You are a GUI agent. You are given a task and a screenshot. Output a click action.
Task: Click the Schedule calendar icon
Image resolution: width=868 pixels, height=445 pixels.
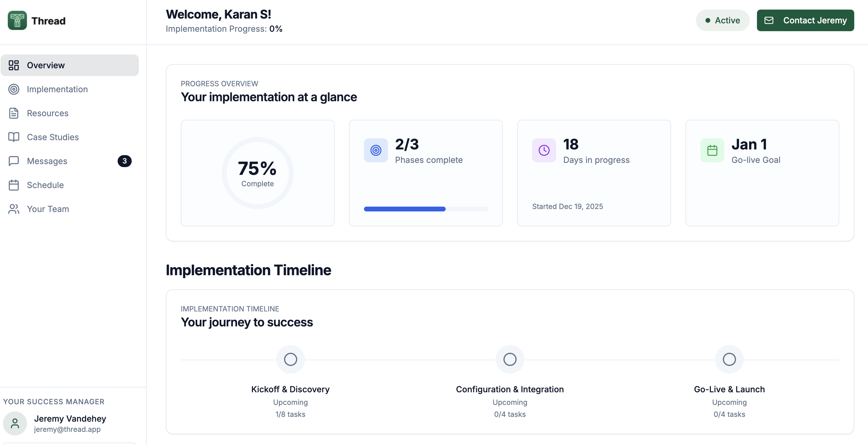point(14,185)
